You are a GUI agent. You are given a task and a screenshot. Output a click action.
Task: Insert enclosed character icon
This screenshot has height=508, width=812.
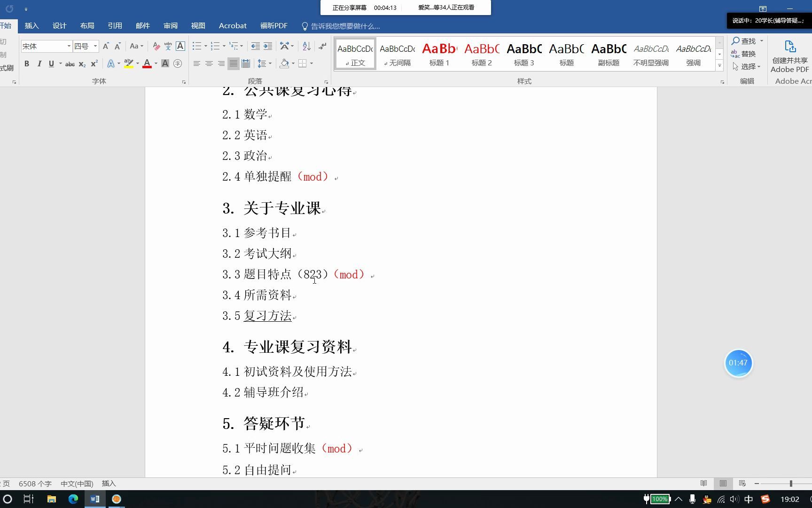178,63
